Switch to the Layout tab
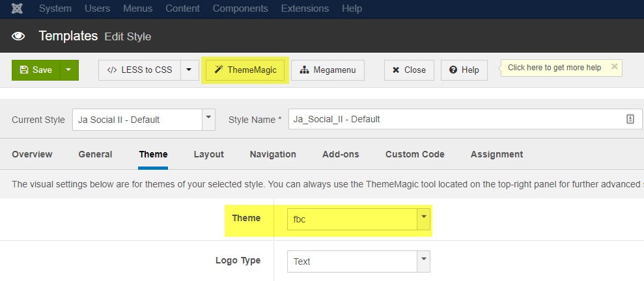 (x=208, y=154)
